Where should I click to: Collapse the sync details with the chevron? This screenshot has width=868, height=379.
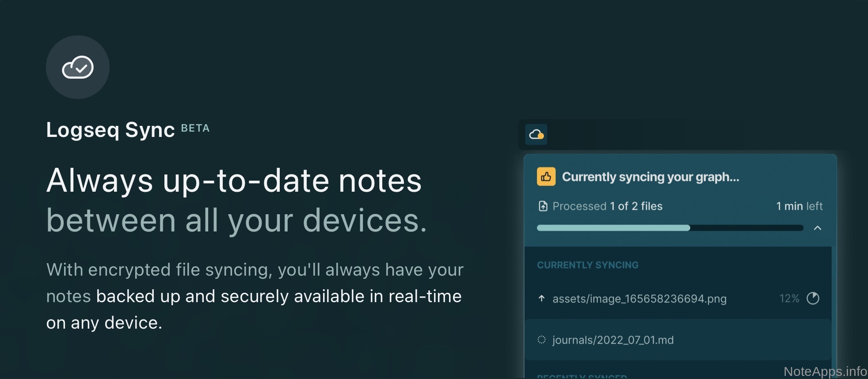pos(817,228)
